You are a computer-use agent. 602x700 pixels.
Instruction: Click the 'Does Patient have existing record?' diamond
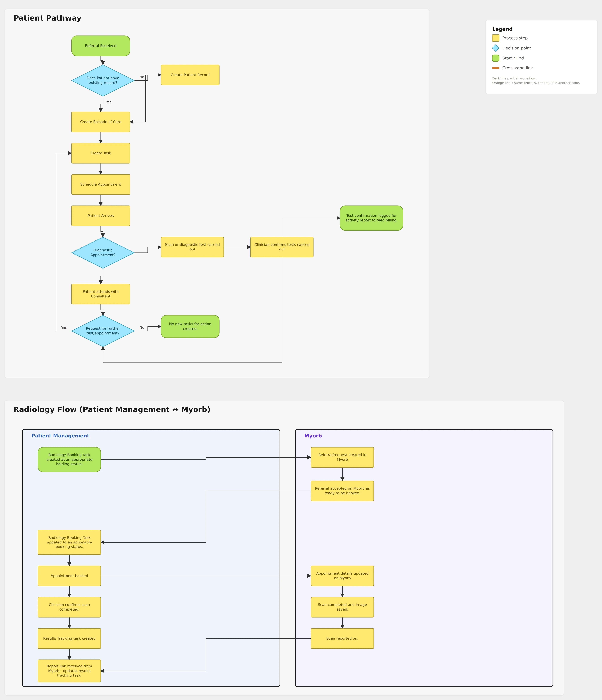(x=103, y=80)
